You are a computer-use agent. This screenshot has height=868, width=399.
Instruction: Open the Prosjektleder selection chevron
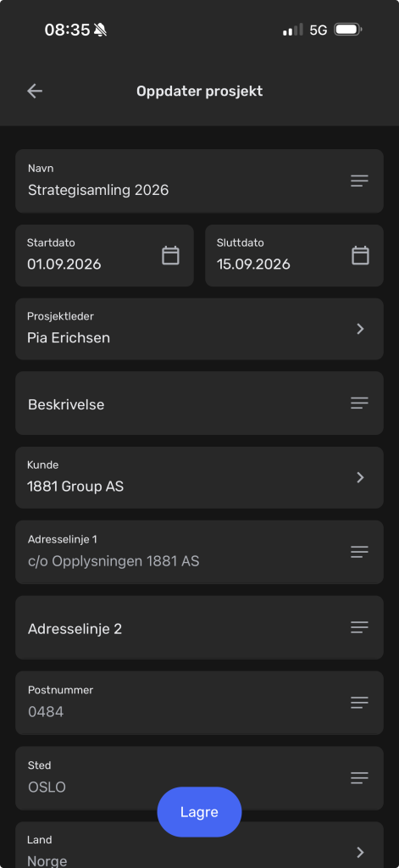(x=360, y=329)
